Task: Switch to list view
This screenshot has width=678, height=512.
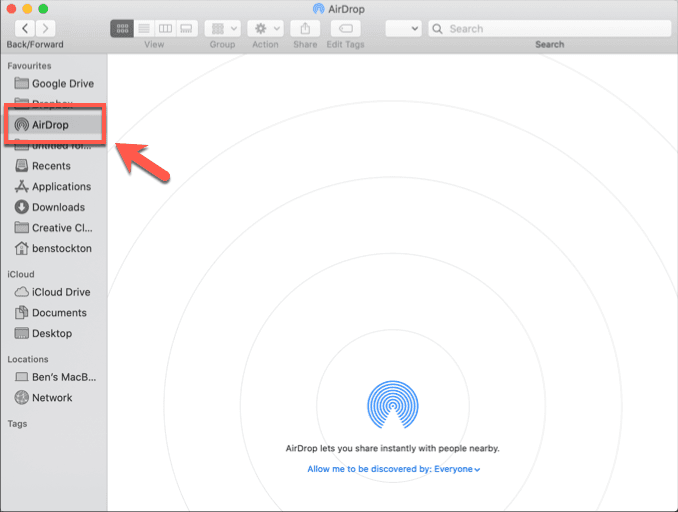Action: pyautogui.click(x=143, y=29)
